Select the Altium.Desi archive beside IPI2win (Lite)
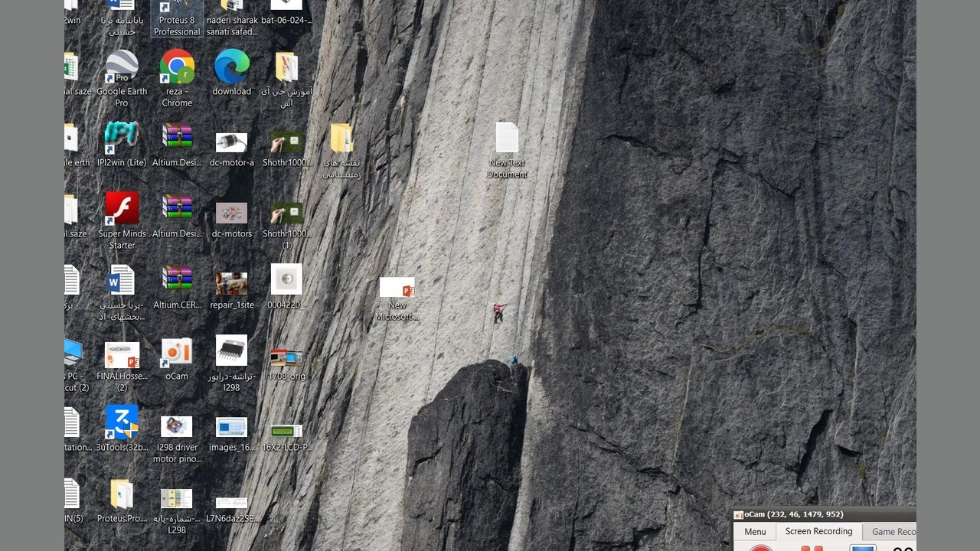The height and width of the screenshot is (551, 980). tap(177, 145)
